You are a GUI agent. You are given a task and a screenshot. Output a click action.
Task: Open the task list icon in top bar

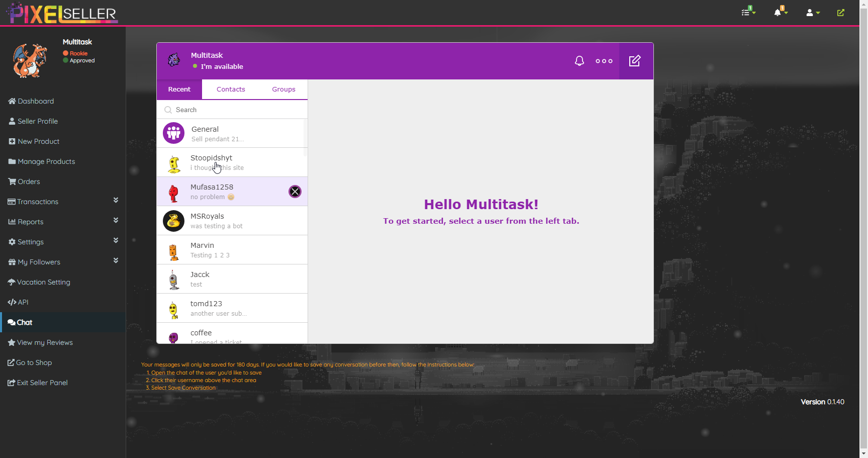coord(748,13)
